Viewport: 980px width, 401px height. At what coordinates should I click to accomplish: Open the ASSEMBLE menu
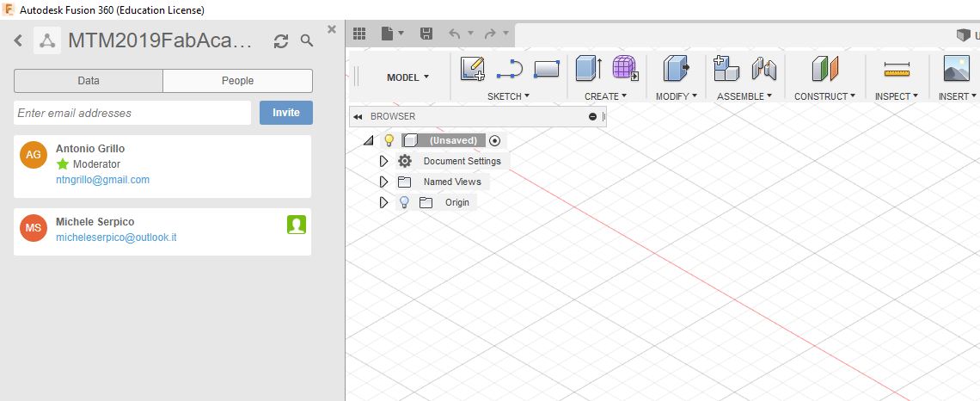point(744,96)
